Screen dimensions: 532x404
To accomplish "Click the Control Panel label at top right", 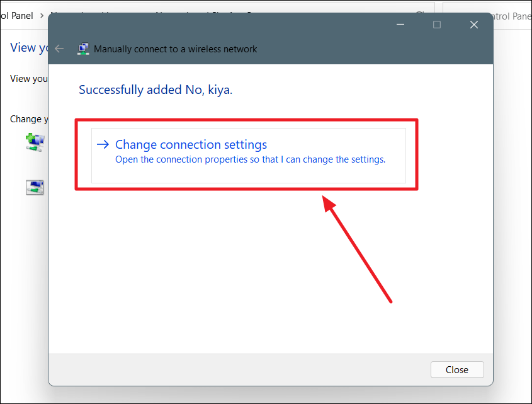I will click(509, 16).
